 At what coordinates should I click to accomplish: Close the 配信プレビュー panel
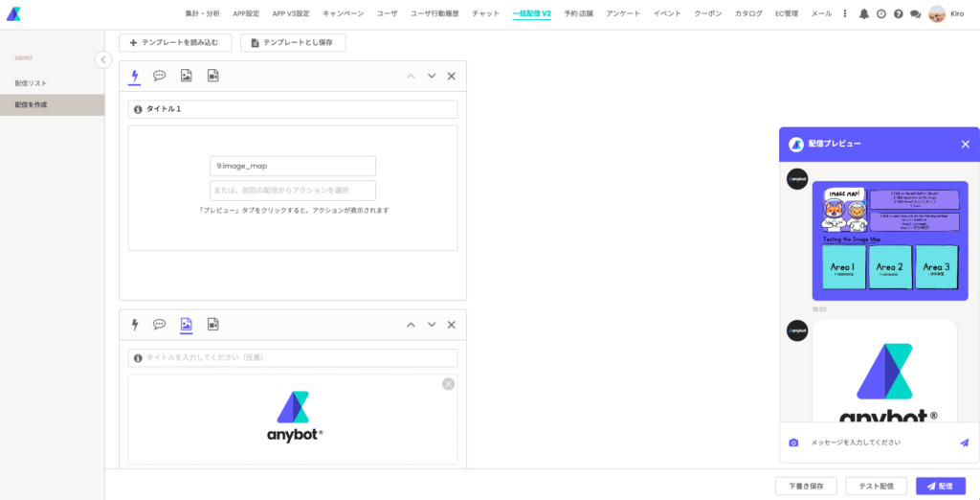tap(965, 144)
